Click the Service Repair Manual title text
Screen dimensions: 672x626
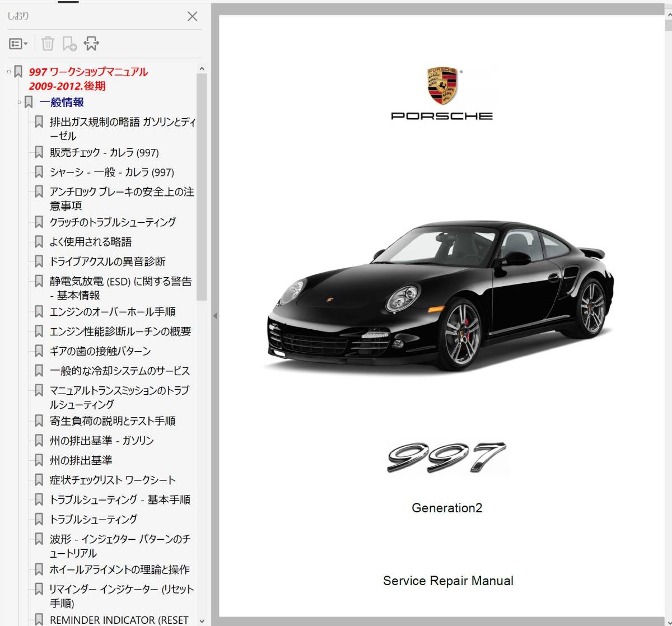[448, 581]
